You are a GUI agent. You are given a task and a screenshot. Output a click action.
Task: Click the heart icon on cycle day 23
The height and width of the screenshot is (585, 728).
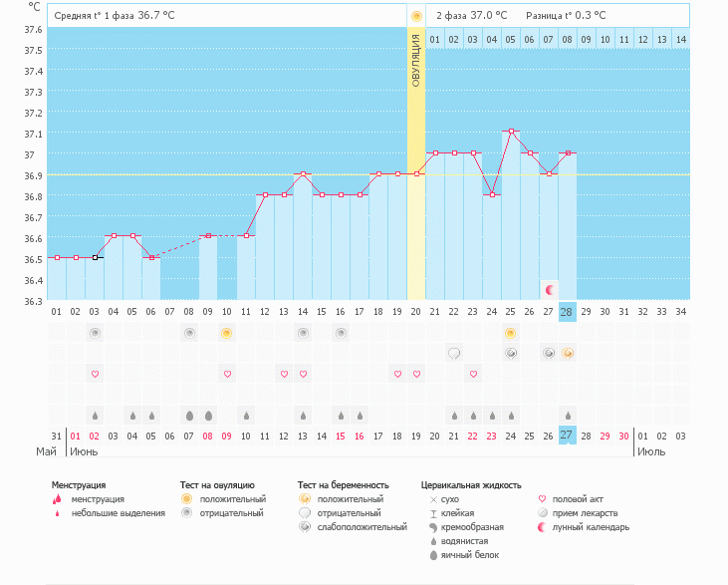(x=473, y=375)
